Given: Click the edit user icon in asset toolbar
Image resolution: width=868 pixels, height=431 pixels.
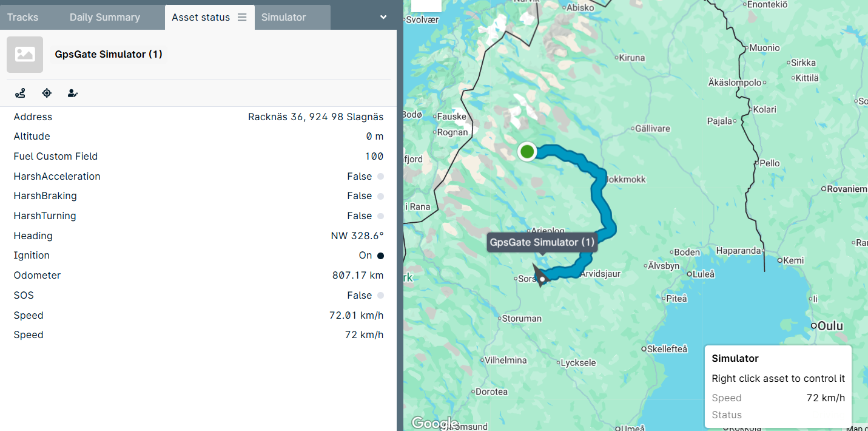Looking at the screenshot, I should tap(73, 93).
